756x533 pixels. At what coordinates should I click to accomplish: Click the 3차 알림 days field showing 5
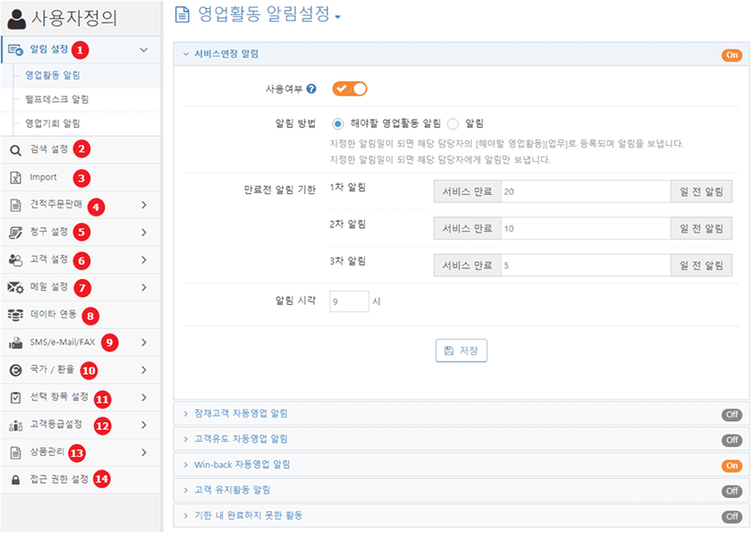point(586,266)
